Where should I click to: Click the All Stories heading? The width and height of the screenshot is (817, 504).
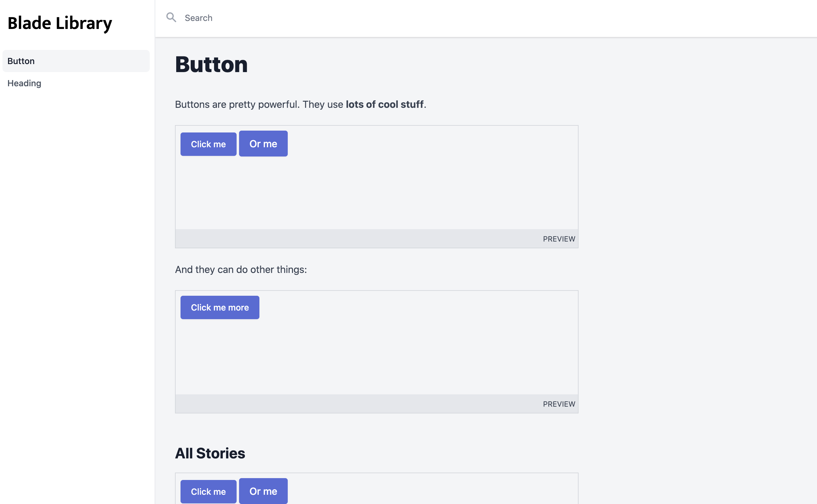click(210, 453)
